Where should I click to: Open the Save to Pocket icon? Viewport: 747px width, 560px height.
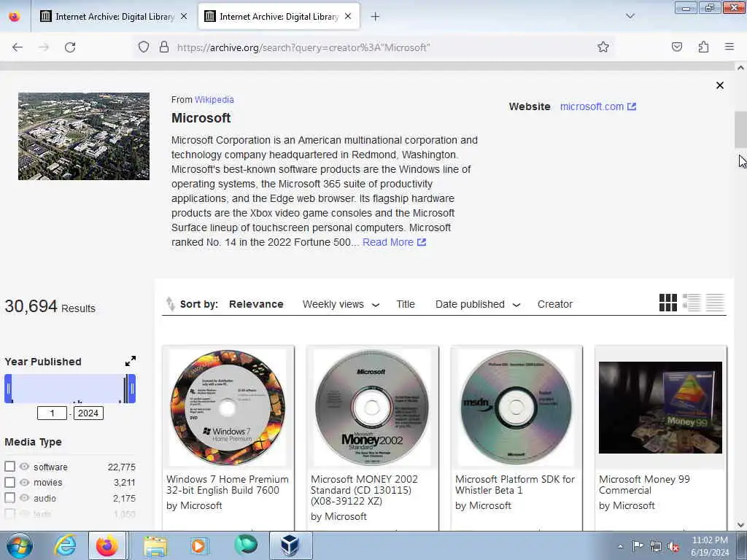pos(677,47)
